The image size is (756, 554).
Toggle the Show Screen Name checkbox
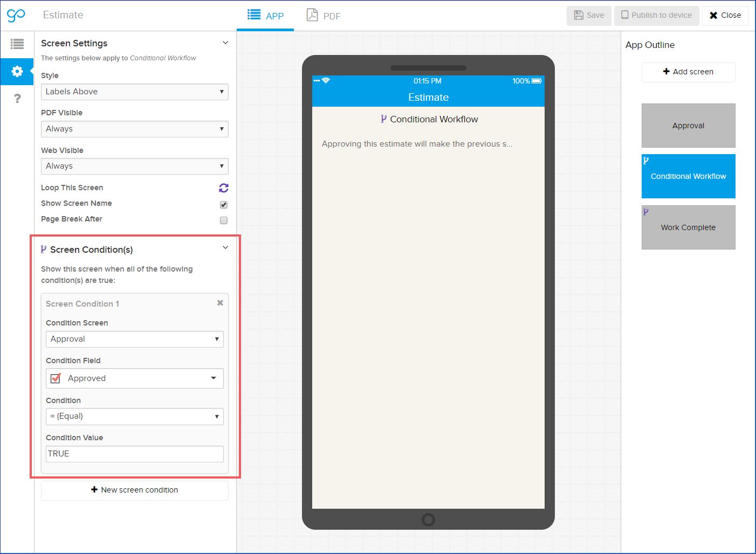pos(224,205)
